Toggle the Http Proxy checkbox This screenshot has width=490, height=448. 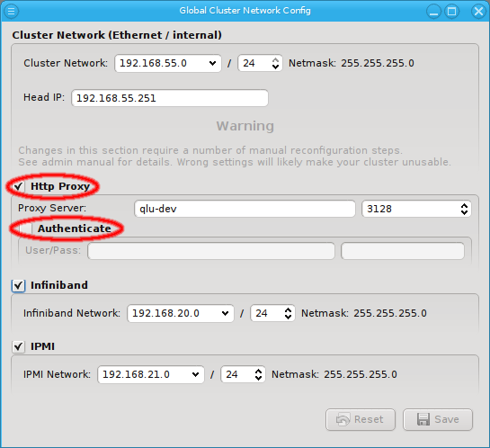click(19, 186)
